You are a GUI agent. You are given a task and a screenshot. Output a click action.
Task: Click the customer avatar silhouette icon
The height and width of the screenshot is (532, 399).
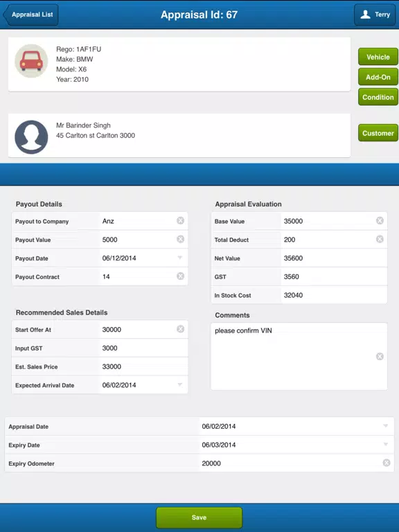tap(31, 137)
